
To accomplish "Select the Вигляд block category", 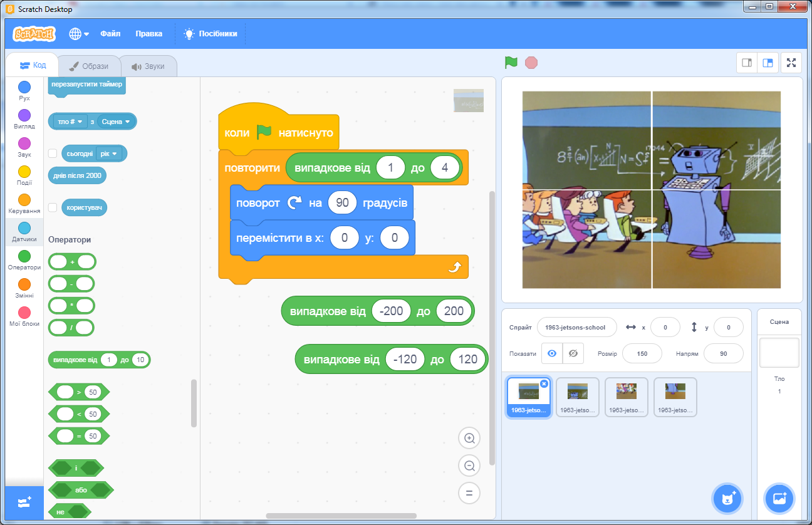I will (24, 119).
